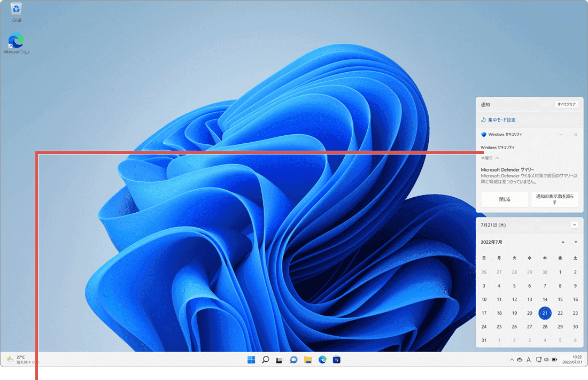
Task: Click すべてクリア to clear all notifications
Action: tap(568, 104)
